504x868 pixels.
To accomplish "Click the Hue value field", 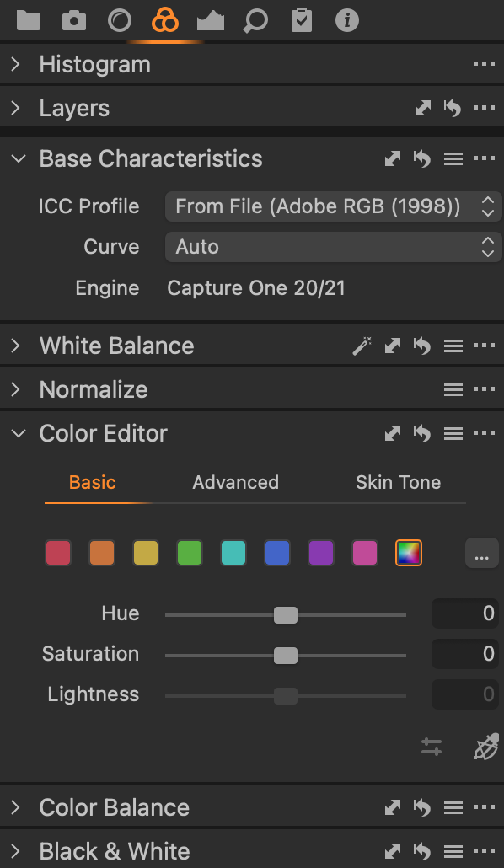I will (x=465, y=613).
